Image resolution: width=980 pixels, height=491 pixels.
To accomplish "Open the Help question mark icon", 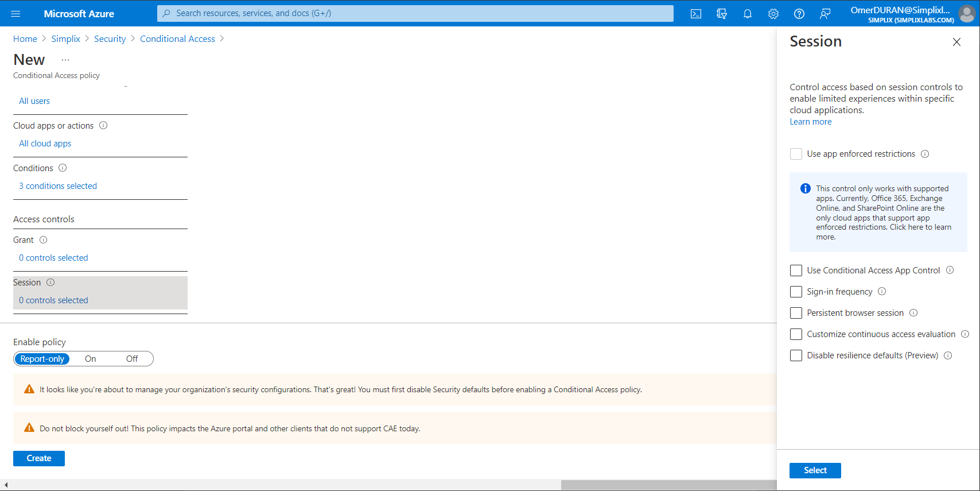I will point(799,14).
